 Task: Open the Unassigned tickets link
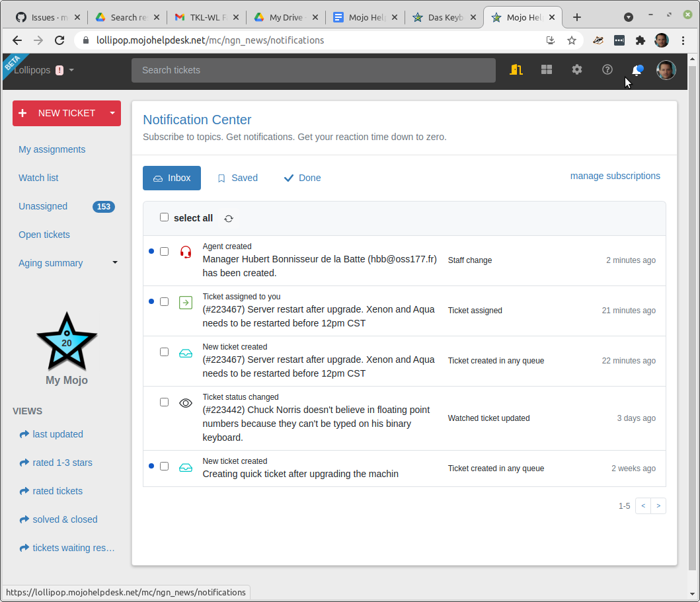pyautogui.click(x=43, y=206)
